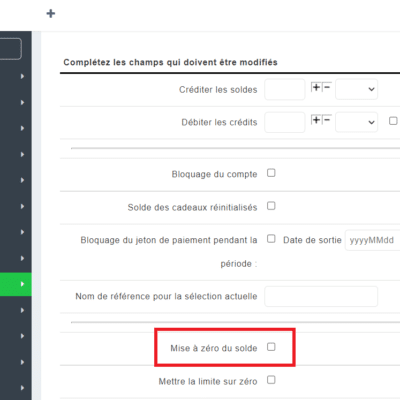Screen dimensions: 400x400
Task: Click the Créditer les soldes amount field
Action: pos(285,89)
